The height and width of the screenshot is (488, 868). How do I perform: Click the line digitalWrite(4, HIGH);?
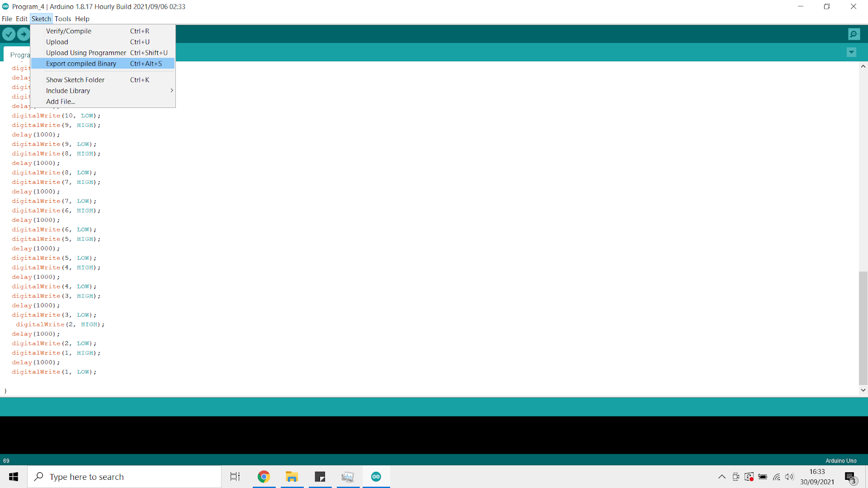pos(56,267)
